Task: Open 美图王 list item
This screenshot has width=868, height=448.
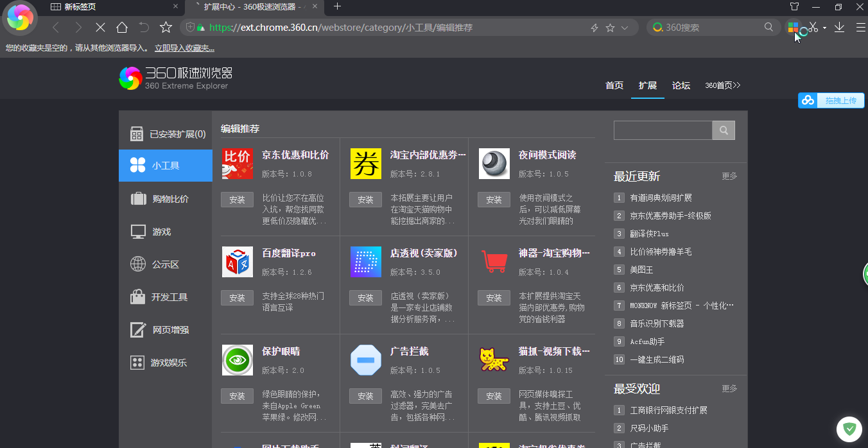Action: point(641,270)
